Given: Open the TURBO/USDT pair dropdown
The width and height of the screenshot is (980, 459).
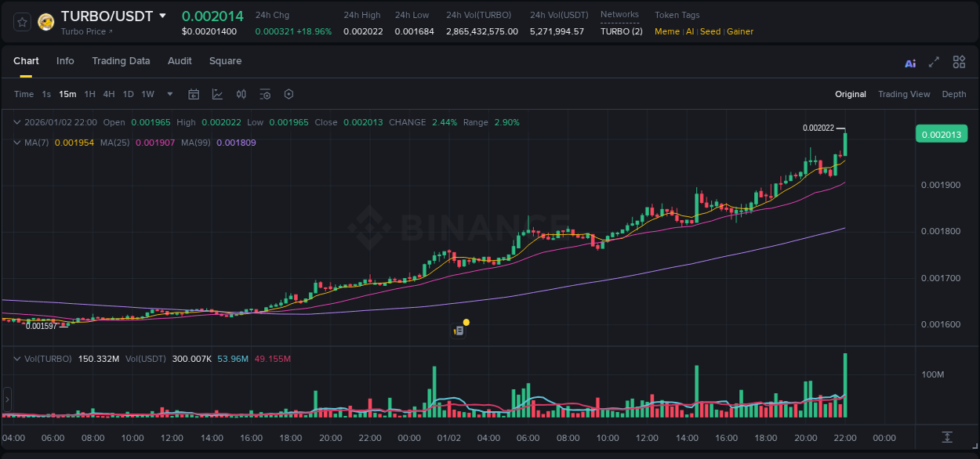Looking at the screenshot, I should click(163, 15).
